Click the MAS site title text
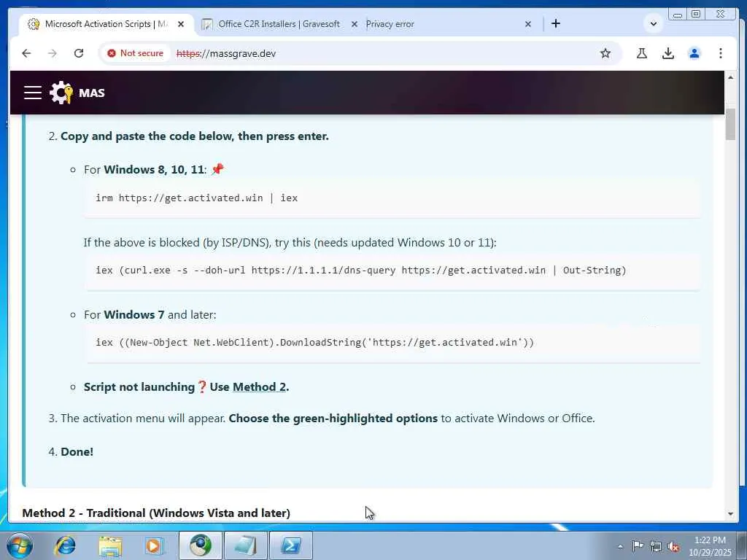Viewport: 747px width, 560px height. pyautogui.click(x=91, y=93)
